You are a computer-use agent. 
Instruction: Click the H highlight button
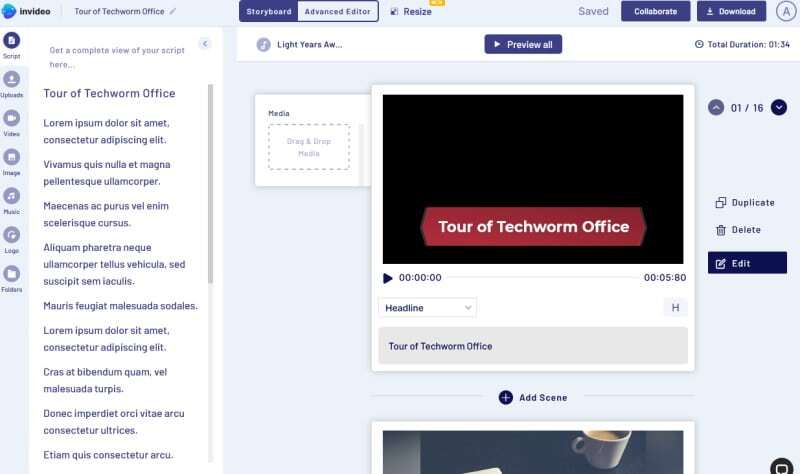(x=676, y=308)
